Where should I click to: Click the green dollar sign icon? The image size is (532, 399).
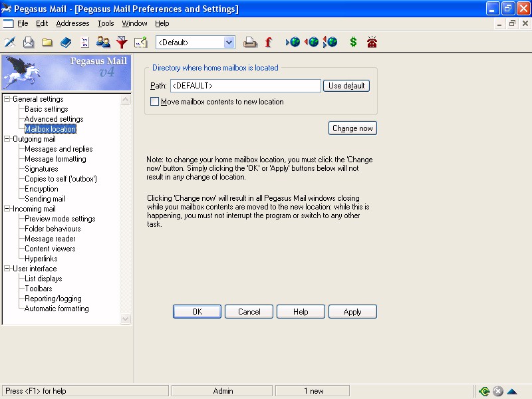pyautogui.click(x=353, y=42)
